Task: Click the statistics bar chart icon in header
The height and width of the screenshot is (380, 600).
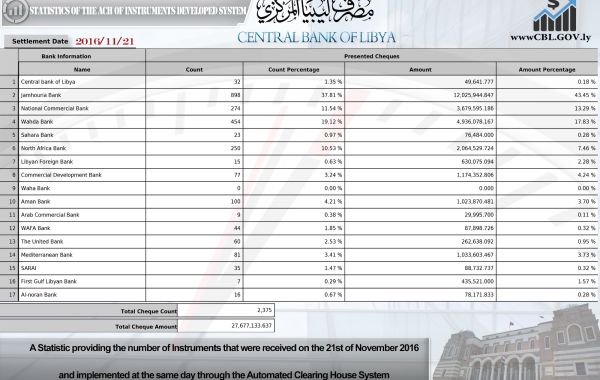Action: coord(15,11)
